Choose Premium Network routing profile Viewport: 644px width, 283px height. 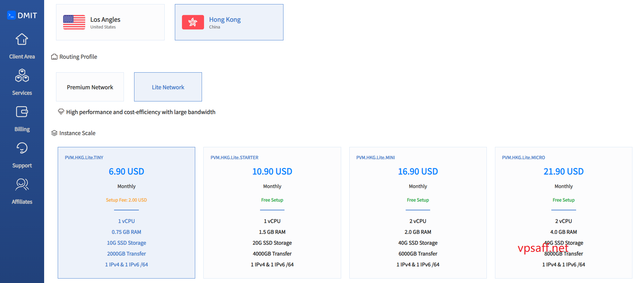click(x=90, y=87)
